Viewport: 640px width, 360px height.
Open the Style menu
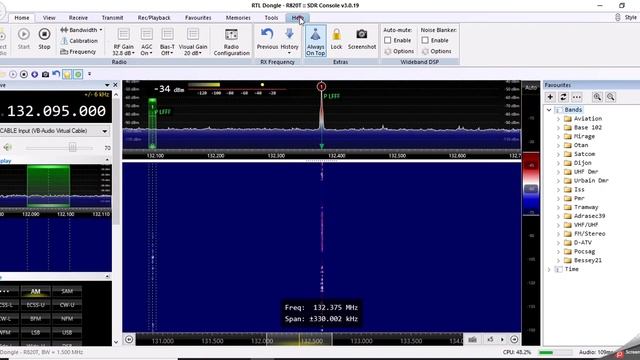(x=630, y=17)
